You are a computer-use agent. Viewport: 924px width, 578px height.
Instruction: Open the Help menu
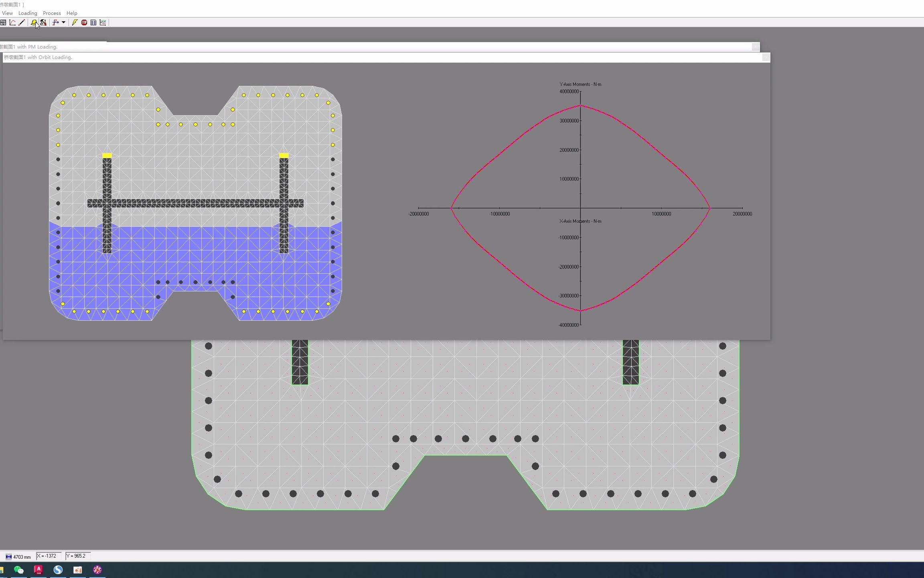coord(72,13)
